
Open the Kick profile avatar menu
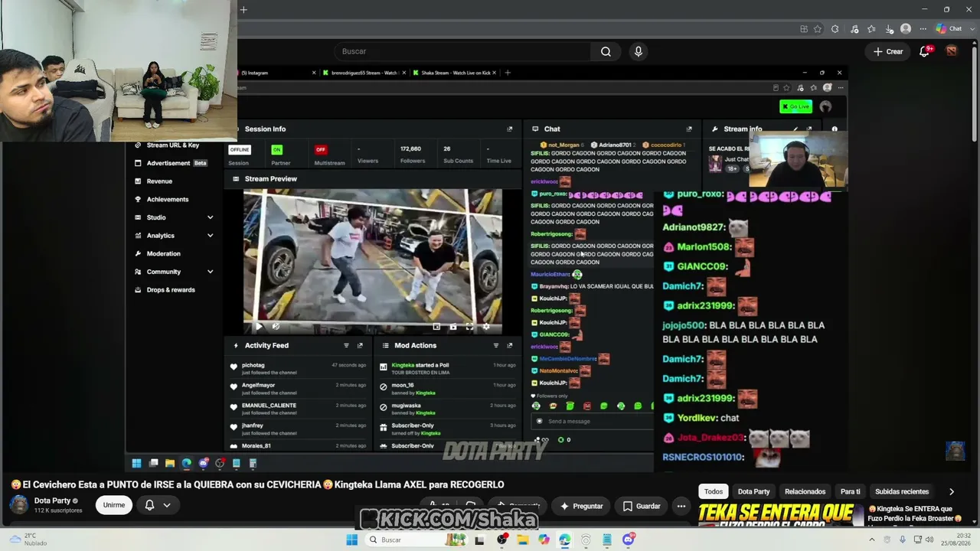tap(825, 106)
